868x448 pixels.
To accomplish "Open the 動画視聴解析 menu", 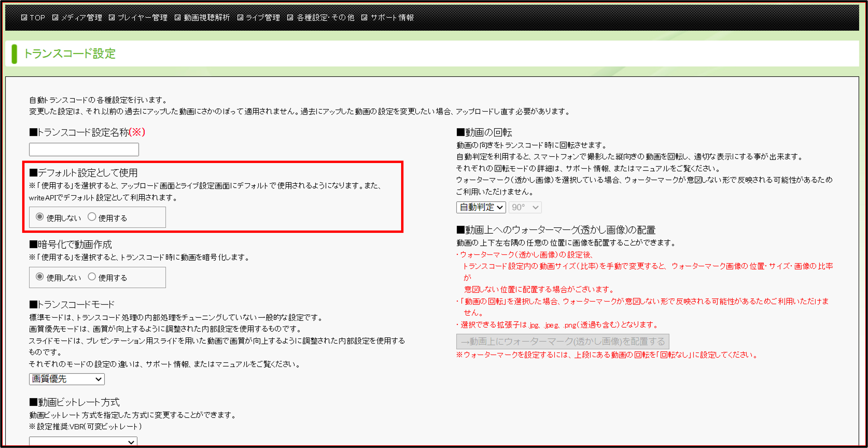I will (206, 17).
